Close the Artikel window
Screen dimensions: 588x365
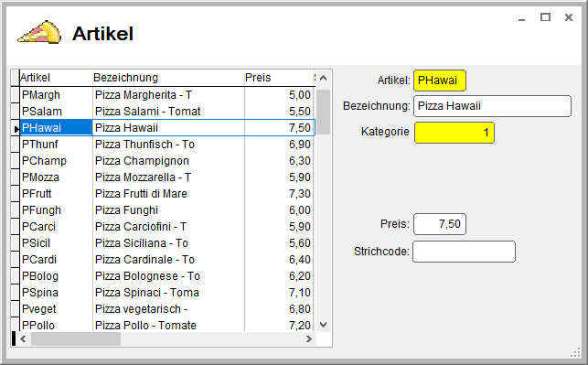(569, 17)
